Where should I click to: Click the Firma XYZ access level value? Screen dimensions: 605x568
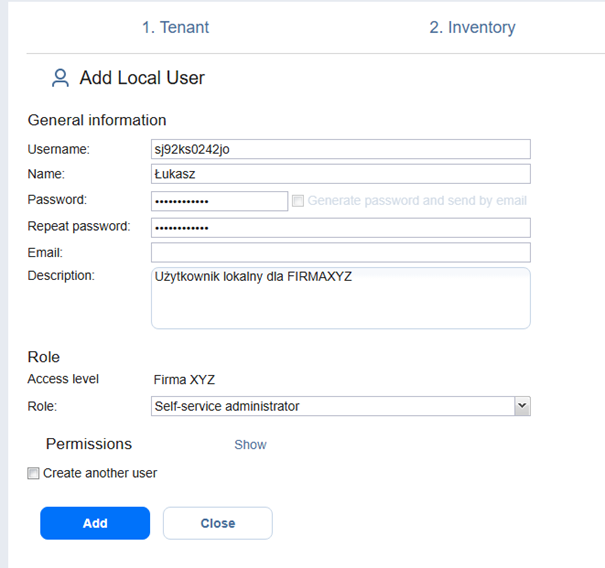(184, 380)
